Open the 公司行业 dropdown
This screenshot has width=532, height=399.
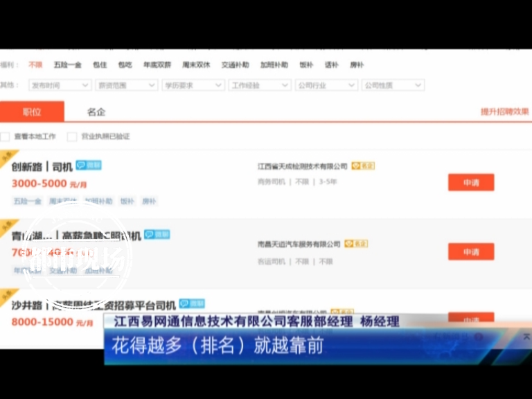(326, 85)
